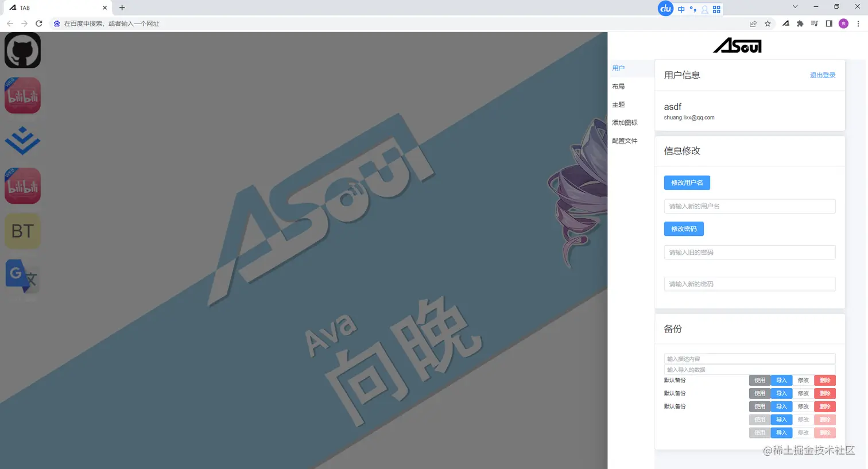868x469 pixels.
Task: Open the 配置文件 section
Action: tap(625, 141)
